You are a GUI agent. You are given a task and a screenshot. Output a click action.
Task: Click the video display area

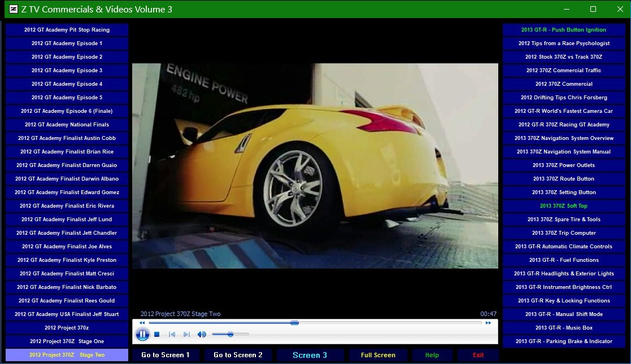tap(315, 165)
